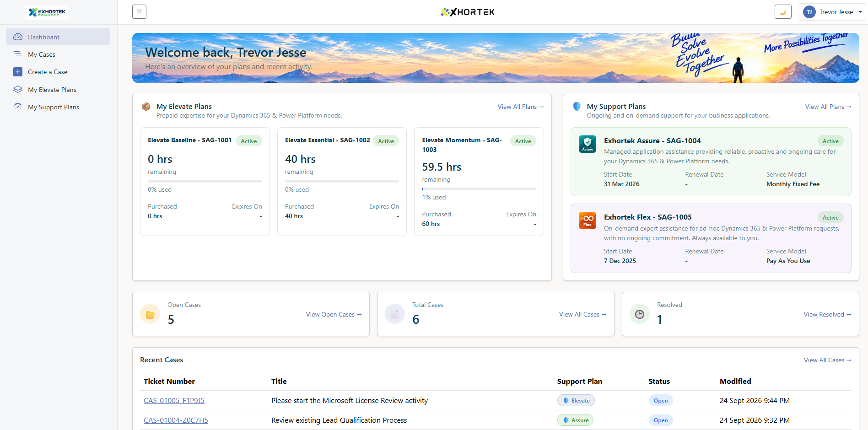Click View All Plans in Elevate Plans card

[x=521, y=107]
